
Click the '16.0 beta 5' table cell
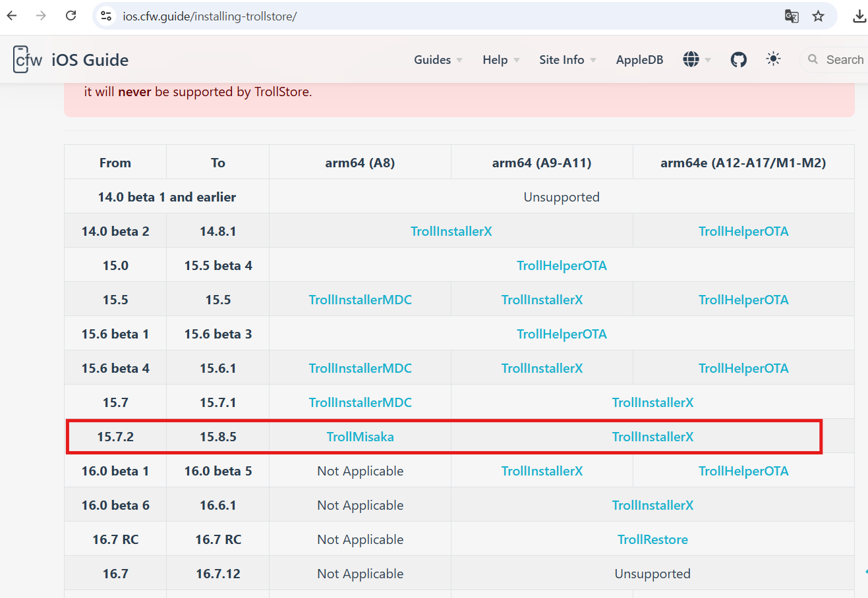[x=218, y=471]
